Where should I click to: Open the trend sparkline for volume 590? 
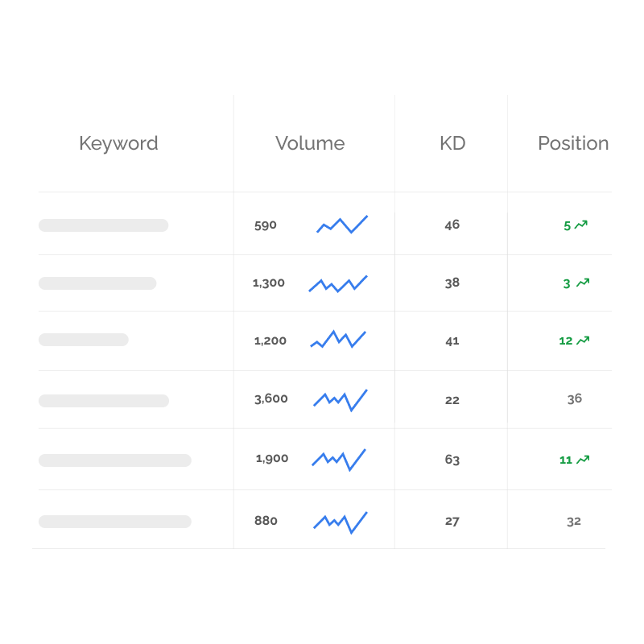click(342, 225)
